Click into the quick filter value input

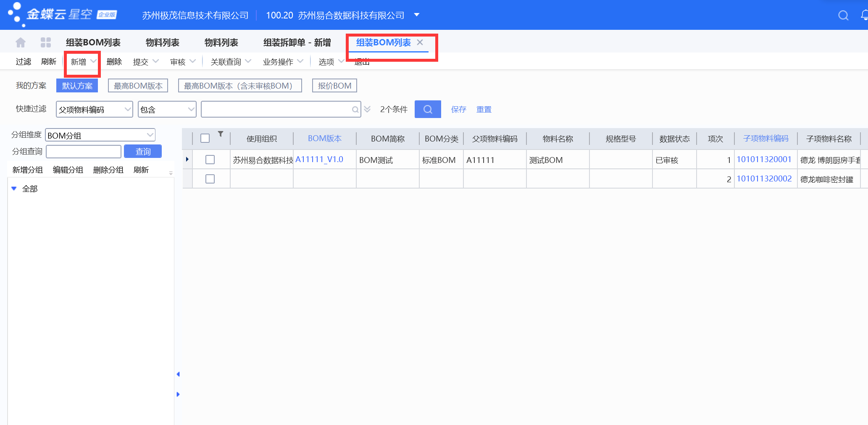[276, 109]
